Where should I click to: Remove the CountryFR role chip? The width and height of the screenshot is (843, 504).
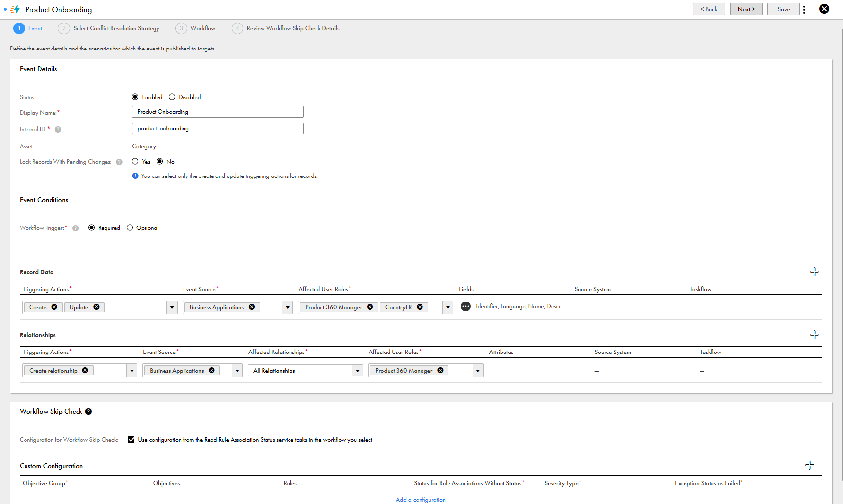(420, 307)
